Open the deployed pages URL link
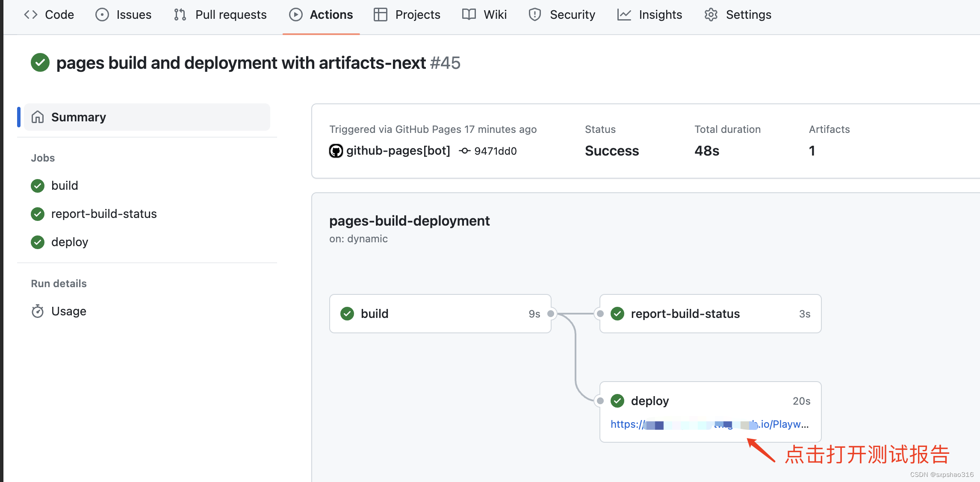 coord(710,424)
